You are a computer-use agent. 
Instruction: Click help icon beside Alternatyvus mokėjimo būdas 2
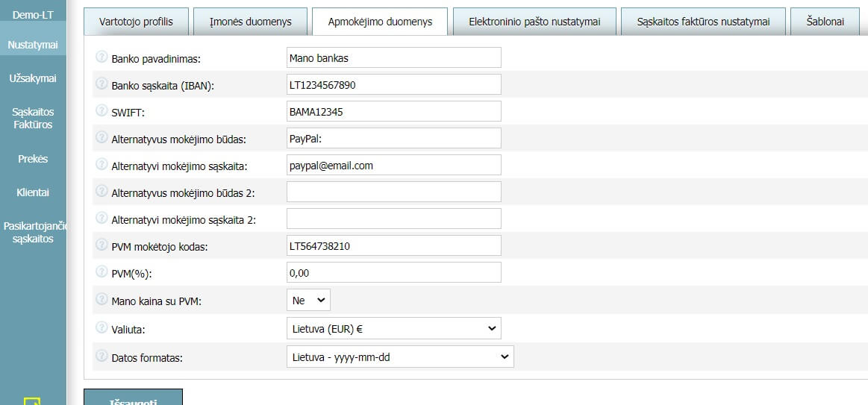pos(102,191)
